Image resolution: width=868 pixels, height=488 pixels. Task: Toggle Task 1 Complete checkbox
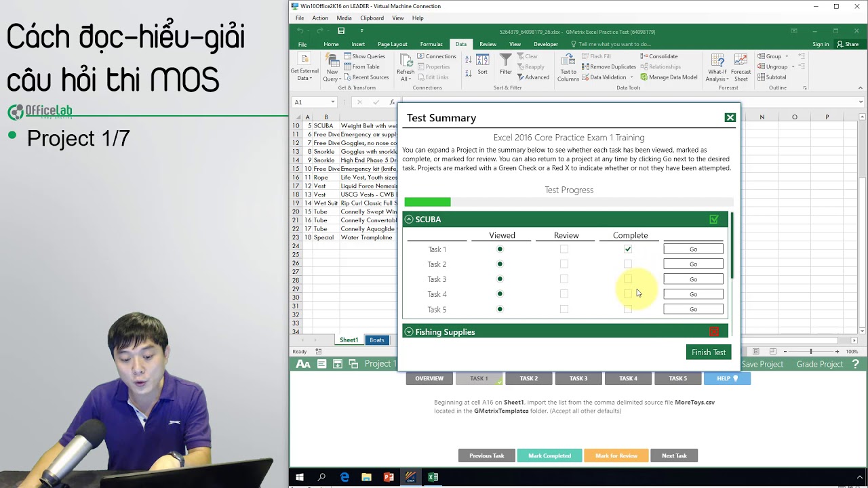click(x=628, y=249)
